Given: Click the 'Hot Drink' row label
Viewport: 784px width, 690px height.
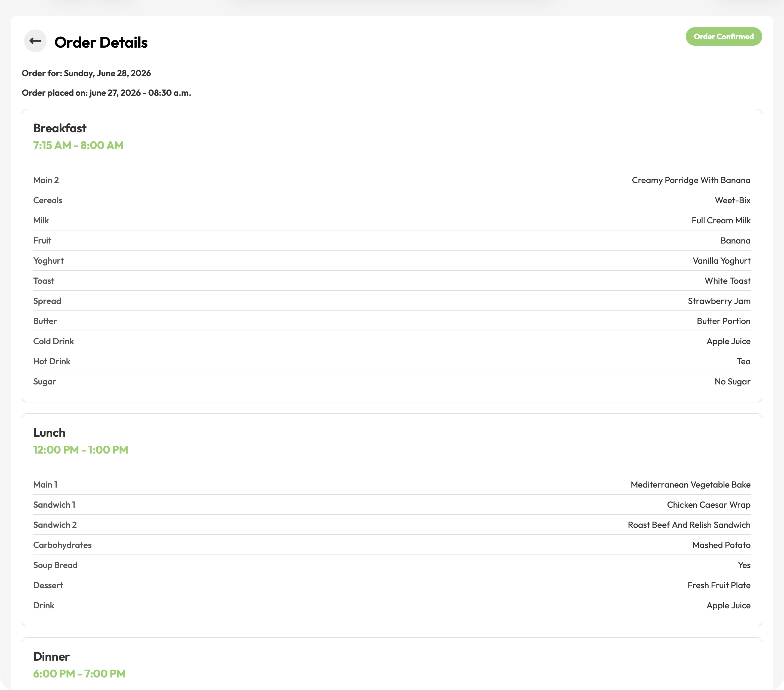Looking at the screenshot, I should click(52, 361).
